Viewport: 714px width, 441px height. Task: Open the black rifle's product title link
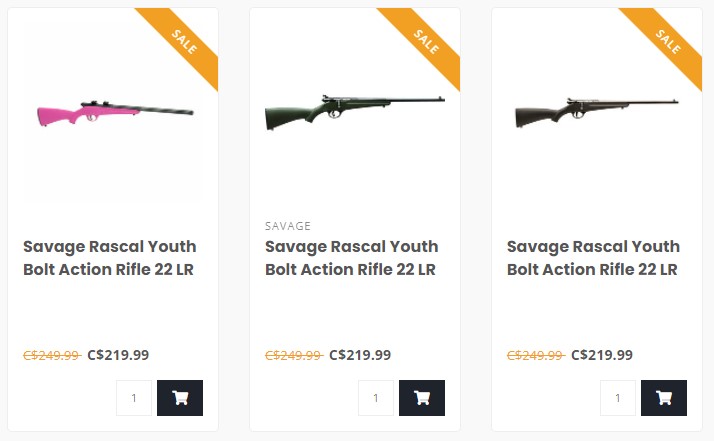(594, 258)
